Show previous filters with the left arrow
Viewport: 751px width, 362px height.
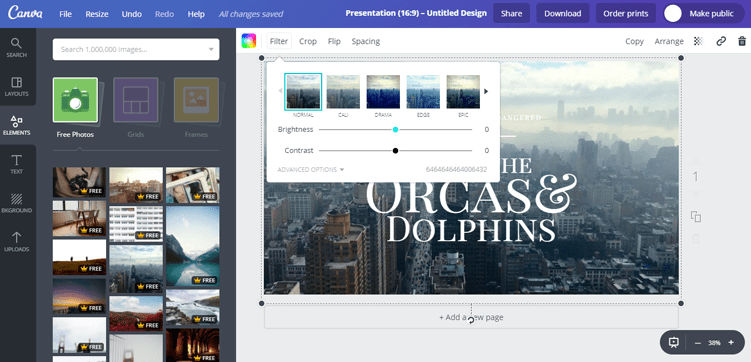point(280,91)
